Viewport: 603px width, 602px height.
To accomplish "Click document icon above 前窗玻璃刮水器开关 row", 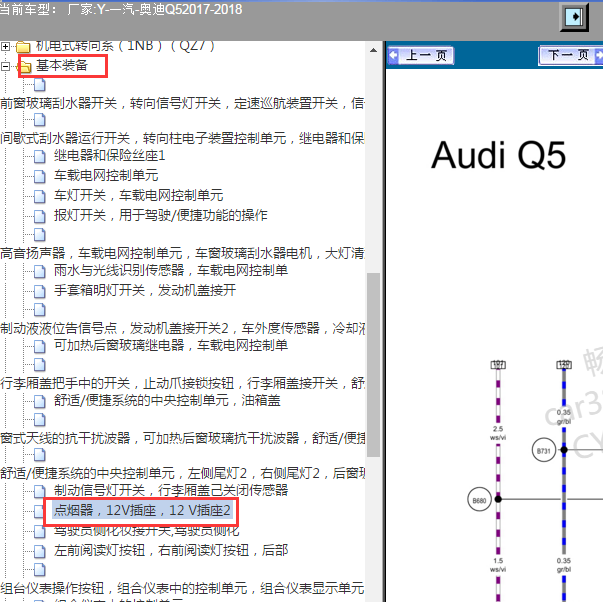I will tap(39, 85).
